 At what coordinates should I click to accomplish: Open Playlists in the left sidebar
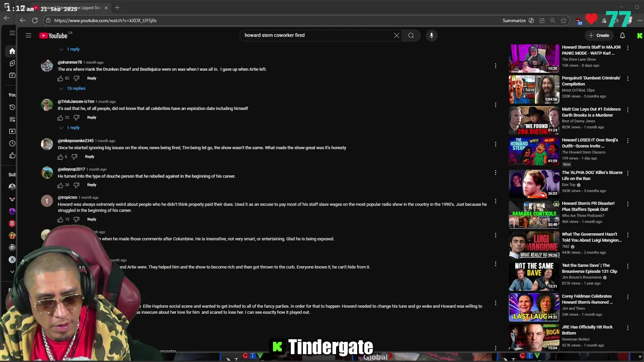coord(12,119)
